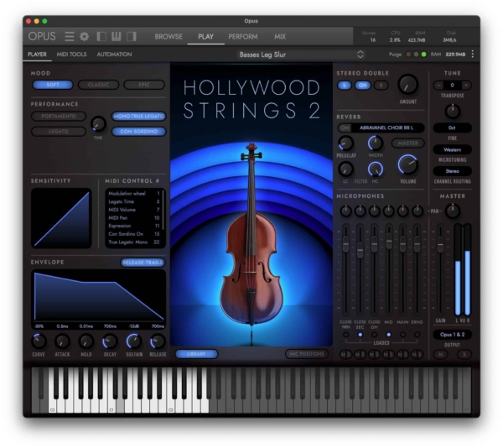503x448 pixels.
Task: Toggle Release Trails
Action: pyautogui.click(x=143, y=263)
